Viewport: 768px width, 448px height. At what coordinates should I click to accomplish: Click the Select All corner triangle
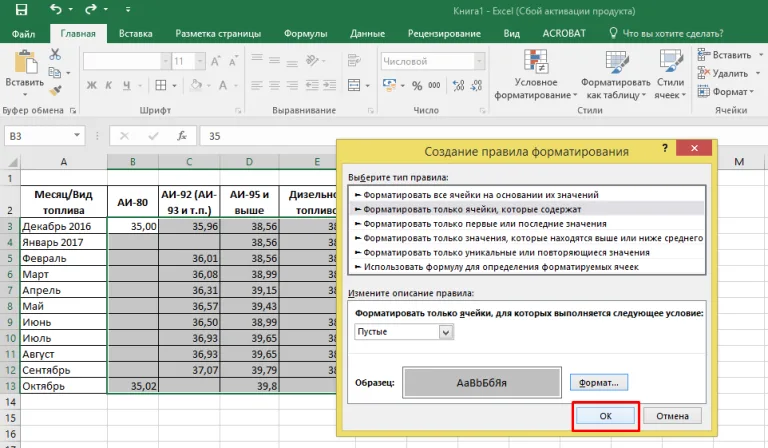(x=12, y=162)
